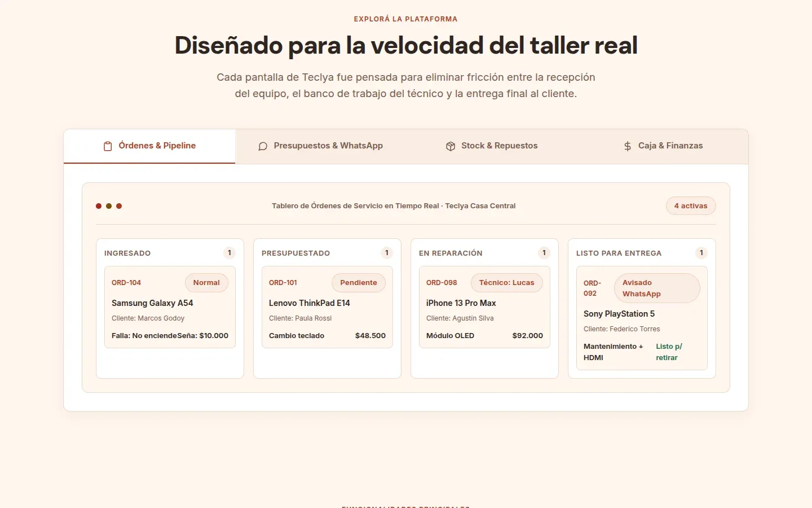Click the '4 activas' badge
This screenshot has width=812, height=508.
tap(691, 206)
